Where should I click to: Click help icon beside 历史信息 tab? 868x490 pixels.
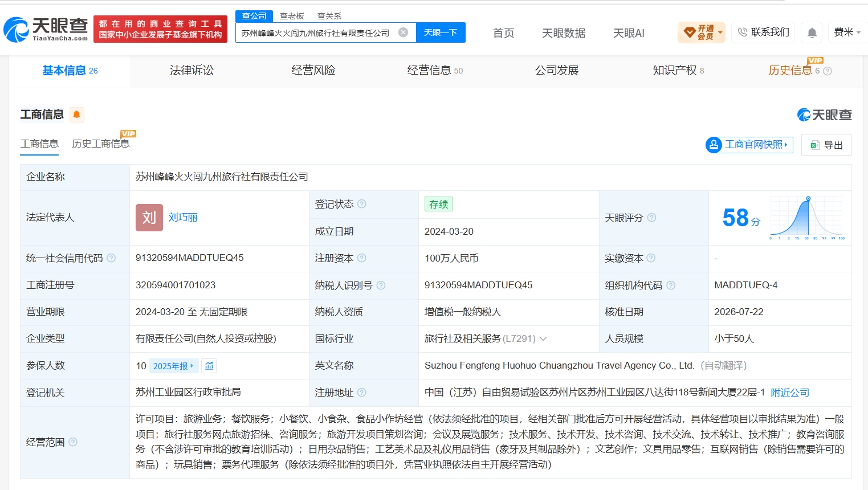[x=828, y=71]
